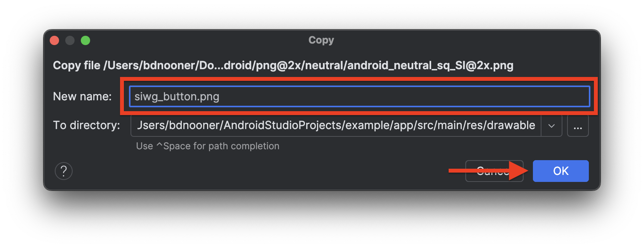644x248 pixels.
Task: Click inside the New name text field
Action: (x=357, y=96)
